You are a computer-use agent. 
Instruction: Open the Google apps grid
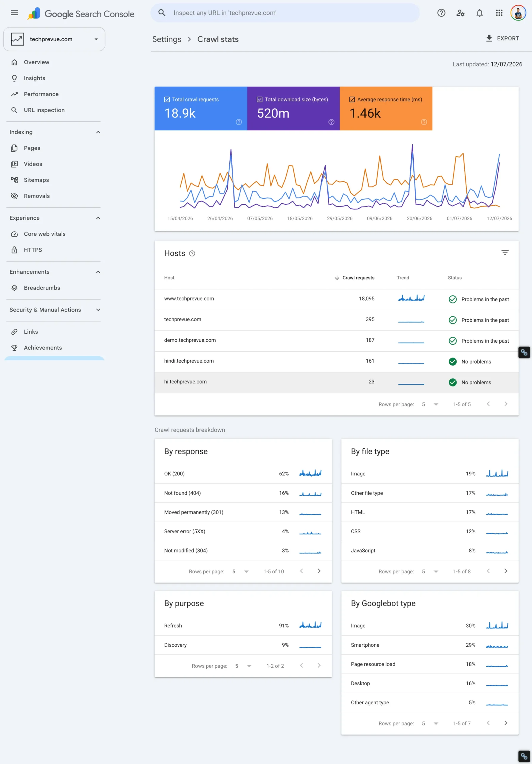pos(499,13)
